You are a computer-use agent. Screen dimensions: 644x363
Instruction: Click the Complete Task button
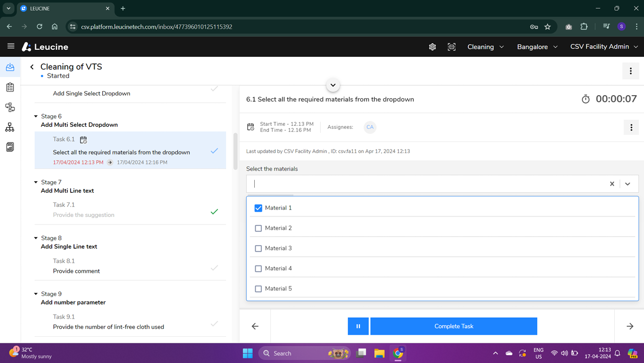(x=453, y=326)
